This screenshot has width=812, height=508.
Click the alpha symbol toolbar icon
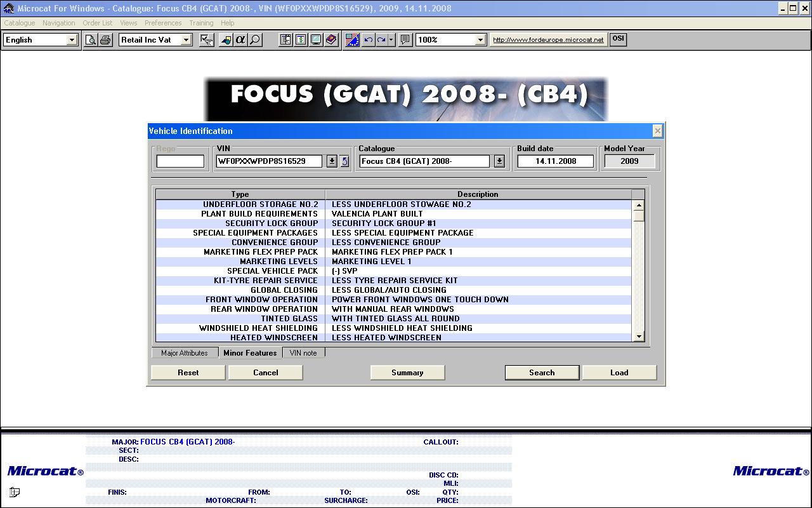click(240, 39)
